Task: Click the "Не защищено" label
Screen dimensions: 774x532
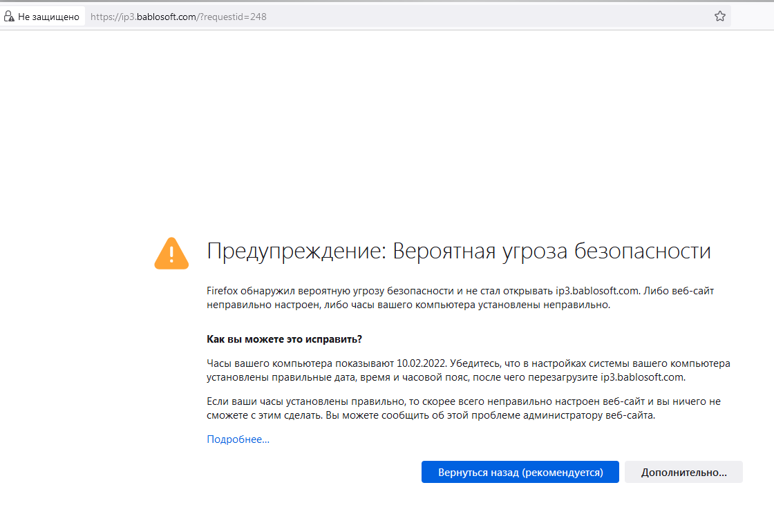Action: [x=48, y=17]
